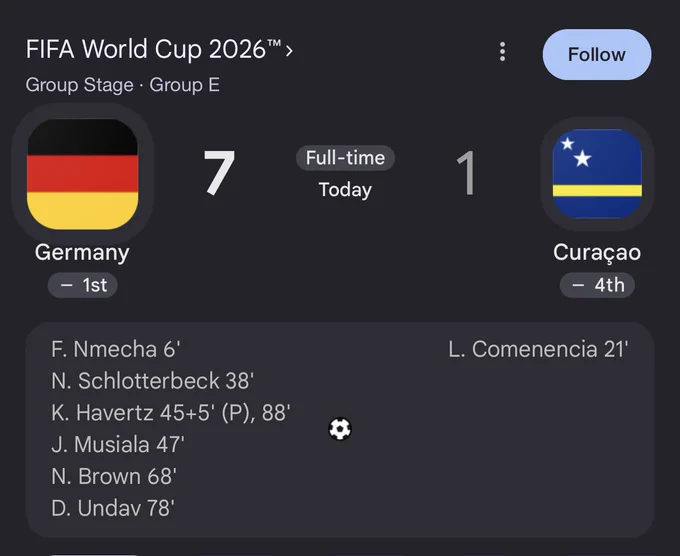Viewport: 680px width, 556px height.
Task: Select the F. Nmecha 6' goal entry
Action: click(116, 349)
